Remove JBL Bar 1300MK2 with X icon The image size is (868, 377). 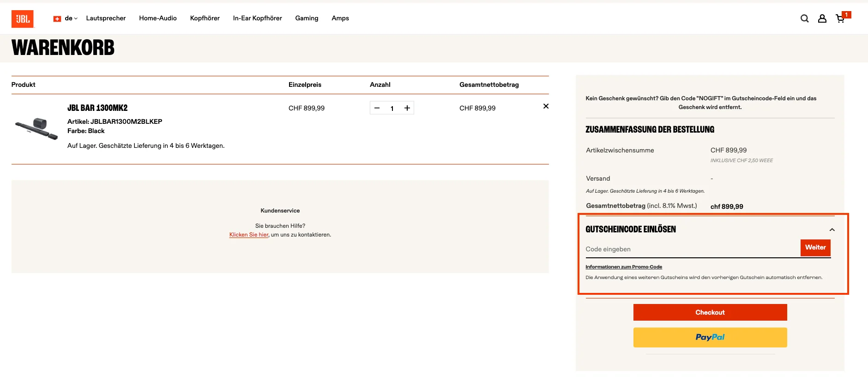546,106
